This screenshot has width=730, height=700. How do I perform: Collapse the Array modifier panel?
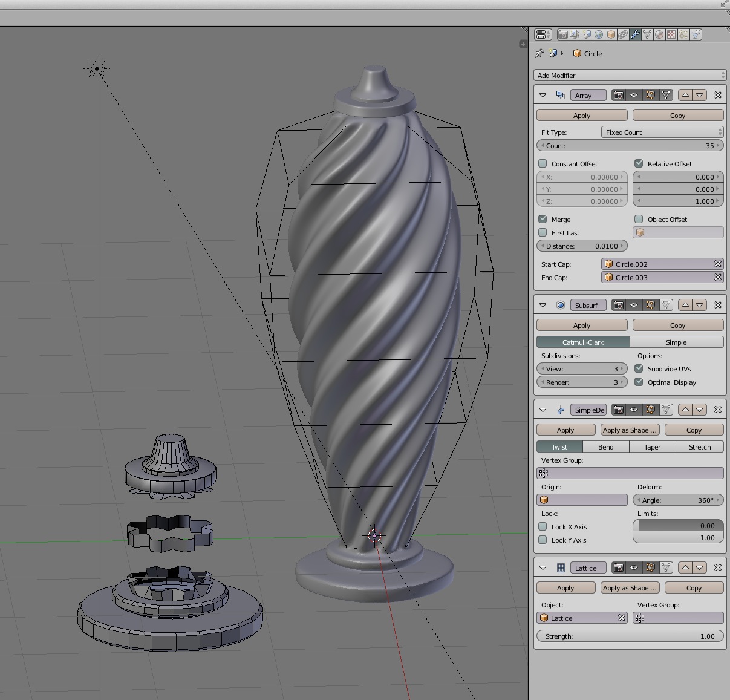[x=543, y=95]
